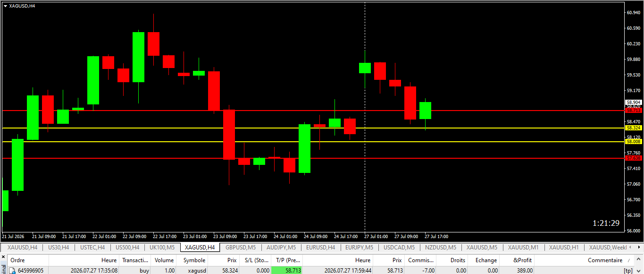Open the UK100,M5 chart tab
Viewport: 644px width, 274px height.
(162, 247)
